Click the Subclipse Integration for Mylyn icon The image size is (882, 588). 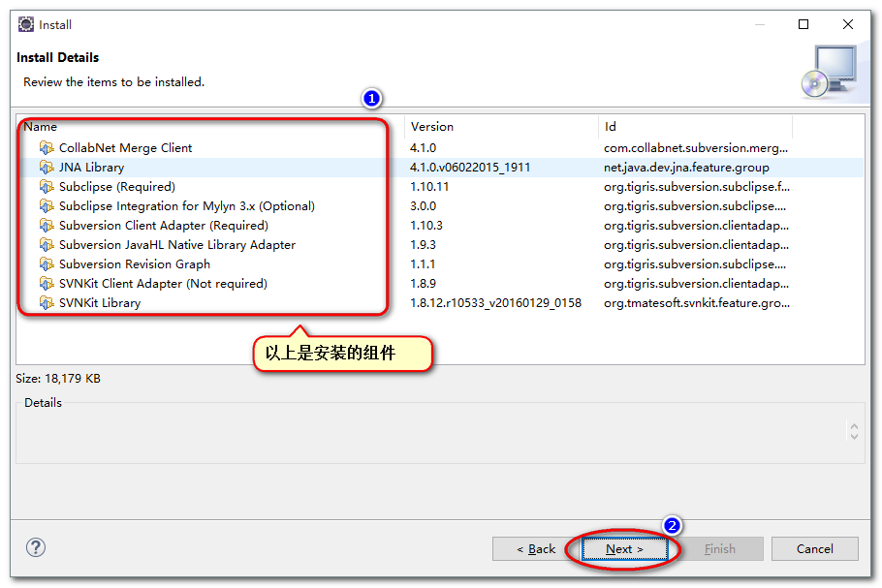coord(47,206)
